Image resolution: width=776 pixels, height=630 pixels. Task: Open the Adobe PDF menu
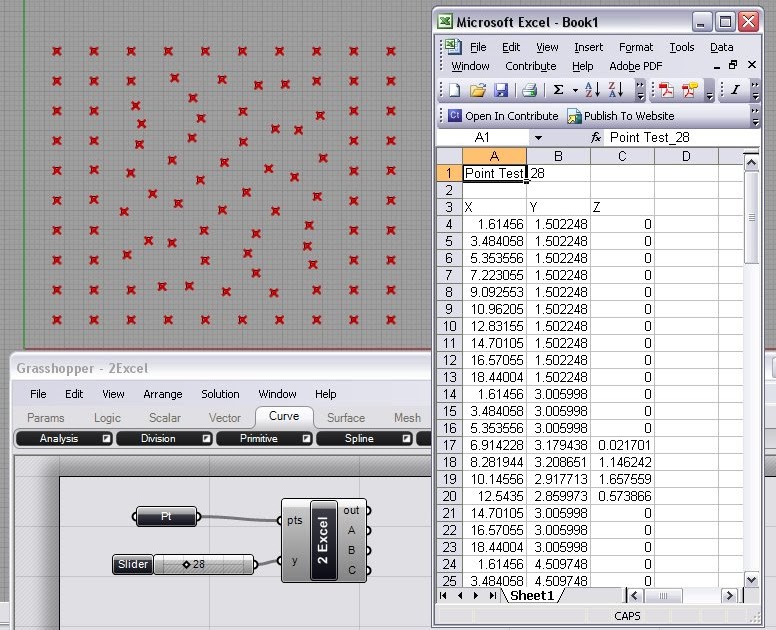click(635, 66)
